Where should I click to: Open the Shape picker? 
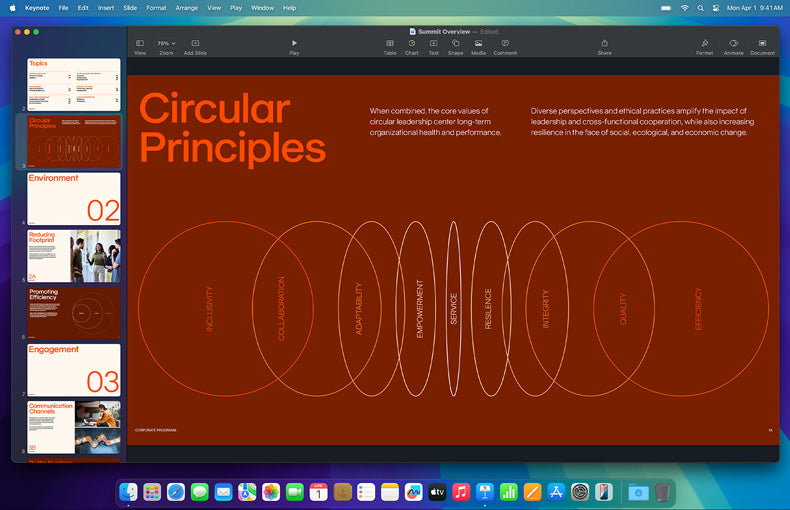click(x=456, y=44)
